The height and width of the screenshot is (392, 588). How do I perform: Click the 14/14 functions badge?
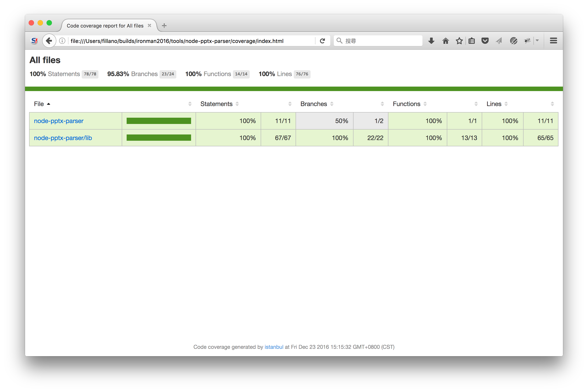[x=241, y=74]
